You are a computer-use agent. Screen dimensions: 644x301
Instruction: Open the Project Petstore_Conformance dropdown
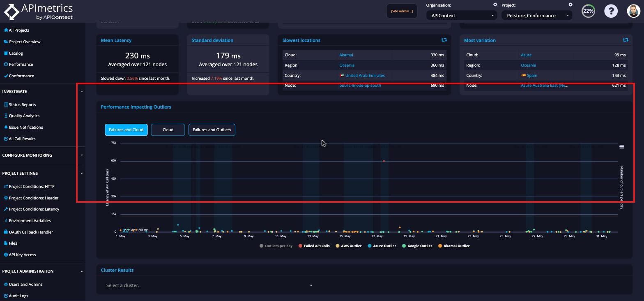coord(537,16)
